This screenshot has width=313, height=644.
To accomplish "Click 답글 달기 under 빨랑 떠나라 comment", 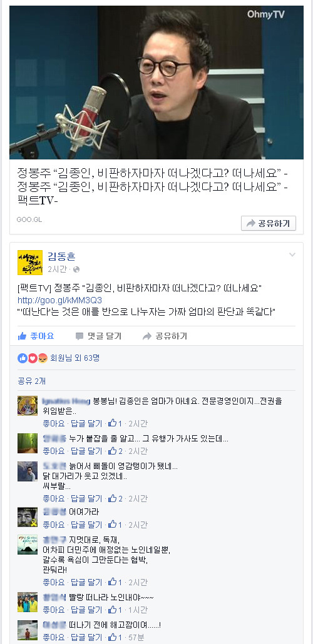I will (x=86, y=610).
